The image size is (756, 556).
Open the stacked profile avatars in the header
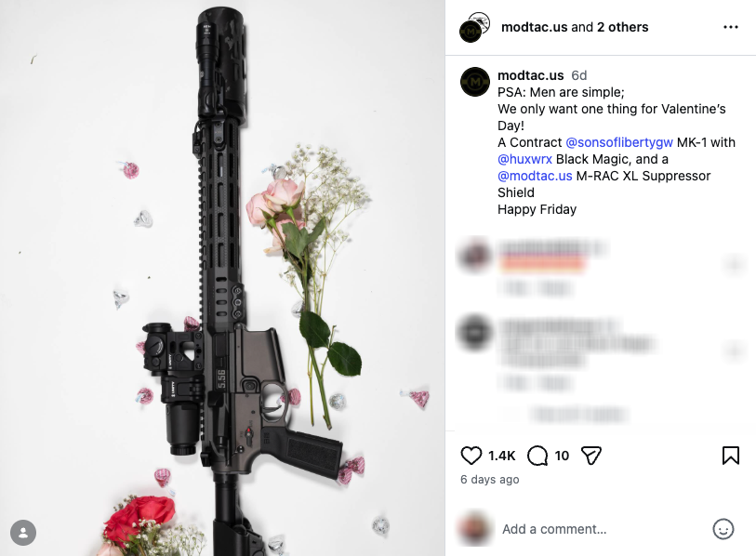(x=474, y=28)
